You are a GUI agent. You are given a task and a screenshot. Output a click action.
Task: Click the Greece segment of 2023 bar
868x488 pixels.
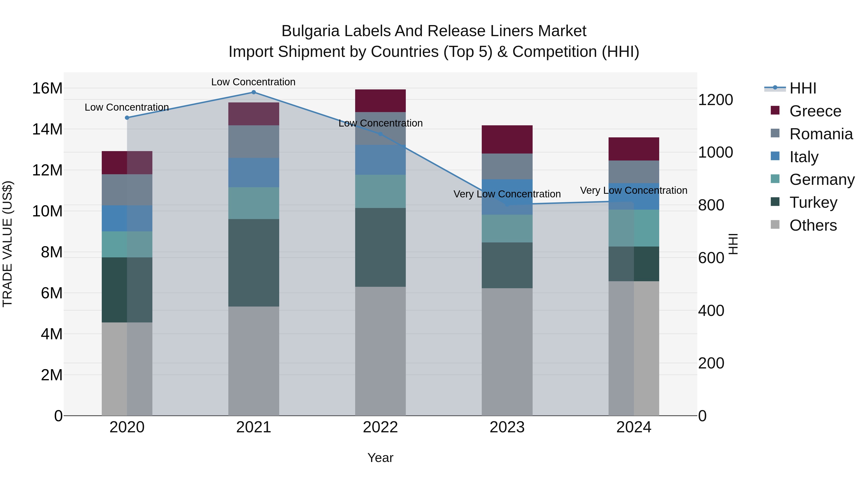click(507, 140)
